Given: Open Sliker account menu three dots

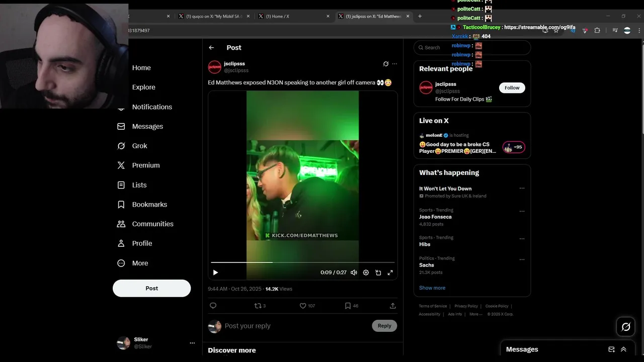Looking at the screenshot, I should click(x=192, y=343).
